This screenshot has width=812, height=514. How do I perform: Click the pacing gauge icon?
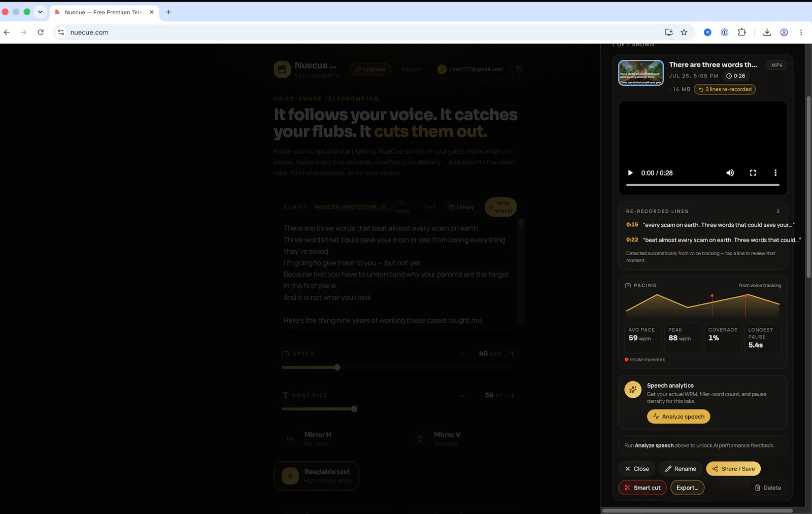pyautogui.click(x=628, y=286)
